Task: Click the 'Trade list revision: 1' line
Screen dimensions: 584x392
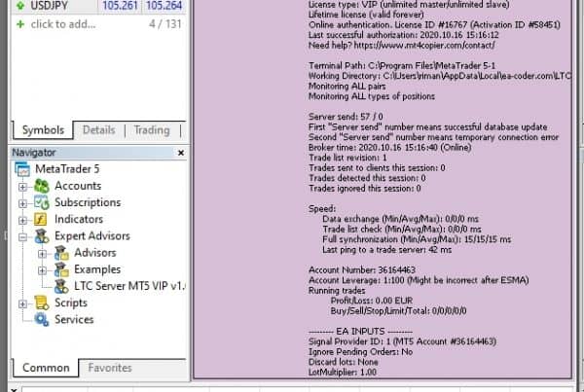Action: (347, 158)
